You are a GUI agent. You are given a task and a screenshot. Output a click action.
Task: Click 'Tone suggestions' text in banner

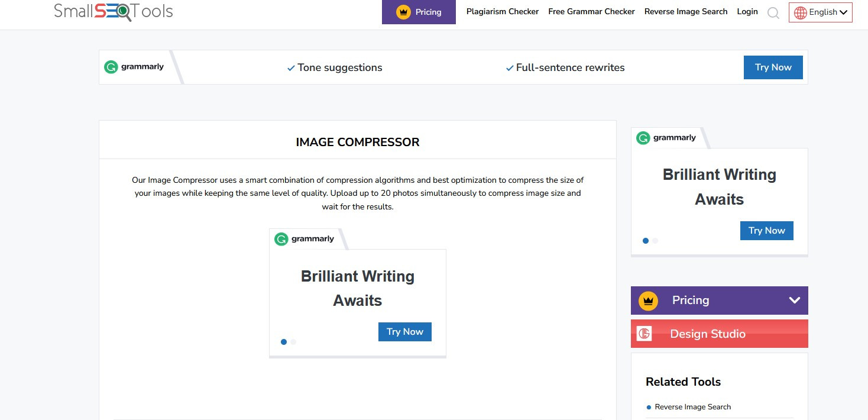pyautogui.click(x=340, y=67)
